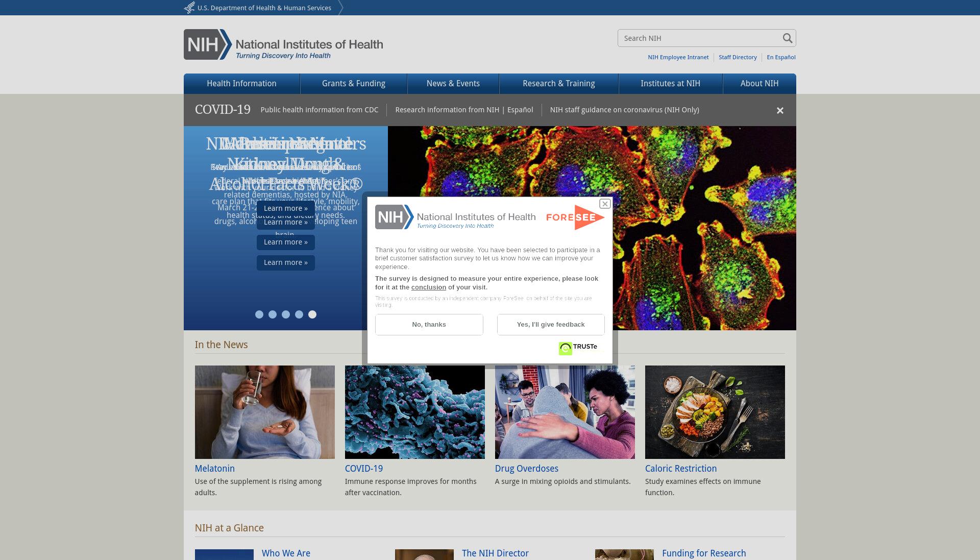Open the About NIH menu
Image resolution: width=980 pixels, height=560 pixels.
pyautogui.click(x=759, y=84)
